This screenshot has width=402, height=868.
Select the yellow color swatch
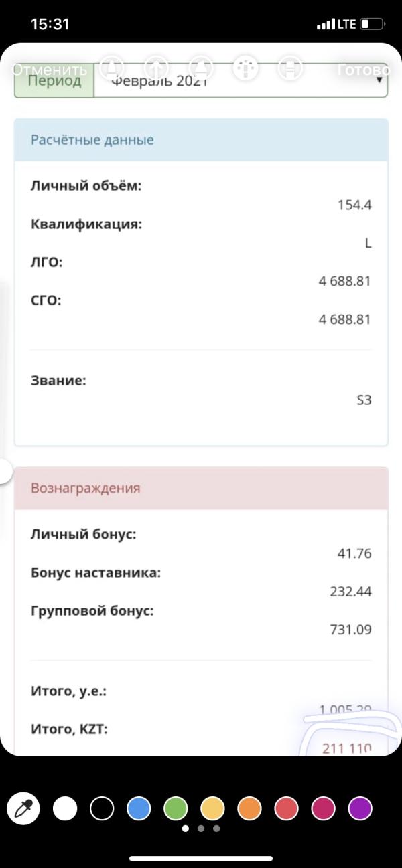tap(212, 808)
